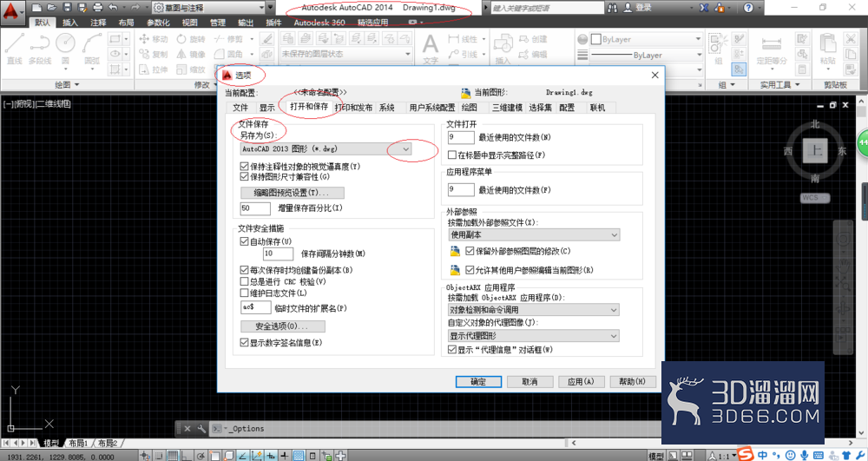Click the 帮助(H) button
868x461 pixels.
click(632, 382)
